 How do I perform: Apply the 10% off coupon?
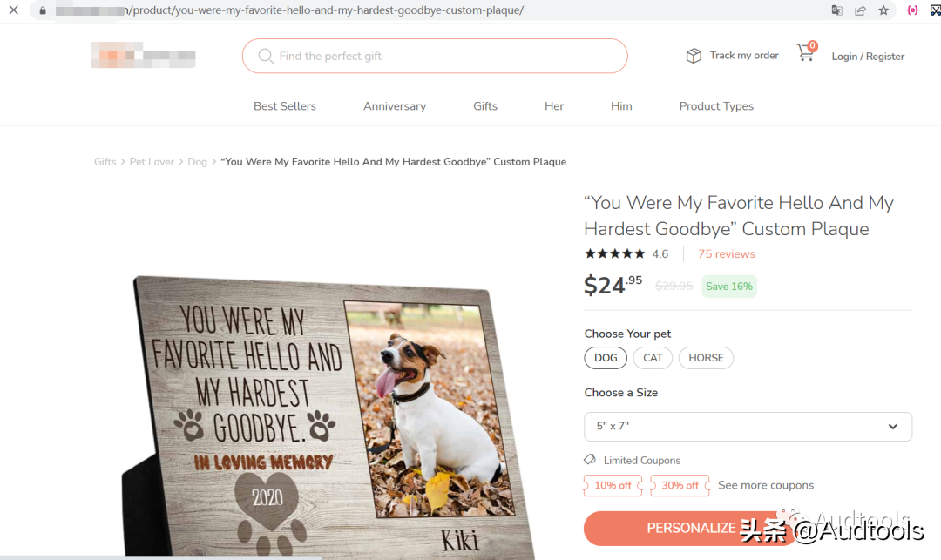[613, 485]
